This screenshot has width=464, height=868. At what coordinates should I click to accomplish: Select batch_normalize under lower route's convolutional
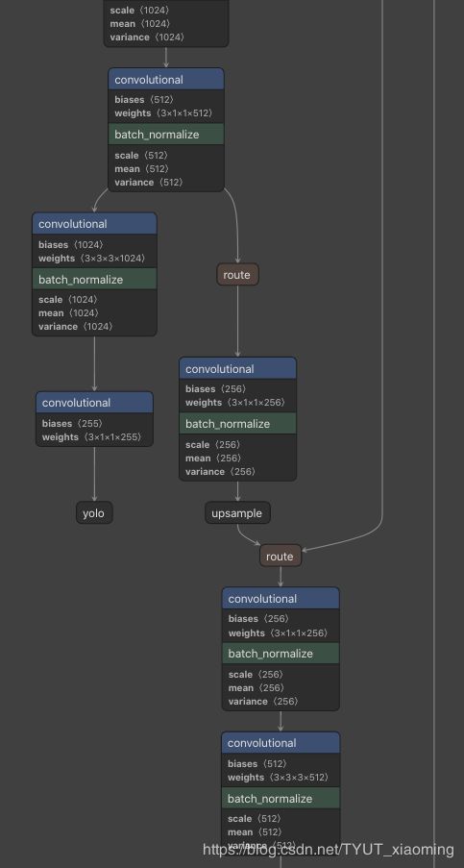(281, 654)
